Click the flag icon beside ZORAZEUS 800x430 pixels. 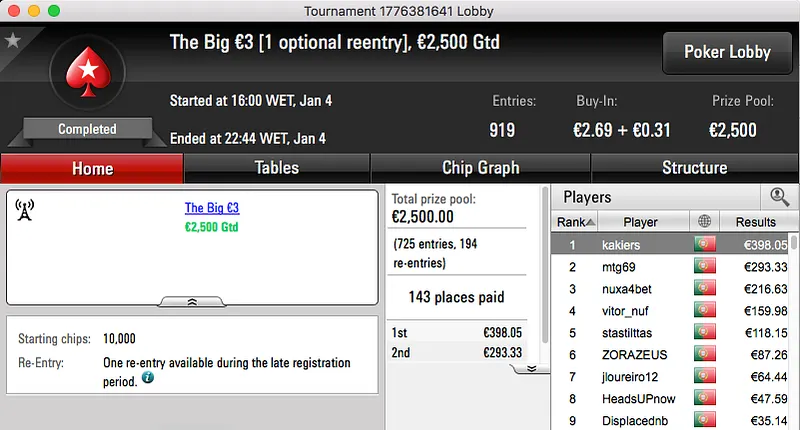704,355
